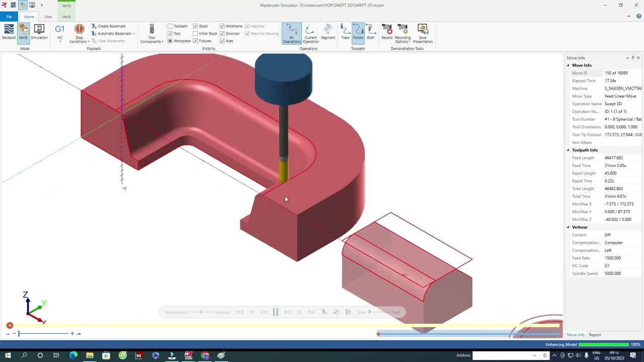
Task: Uncheck the Axes checkbox
Action: (222, 41)
